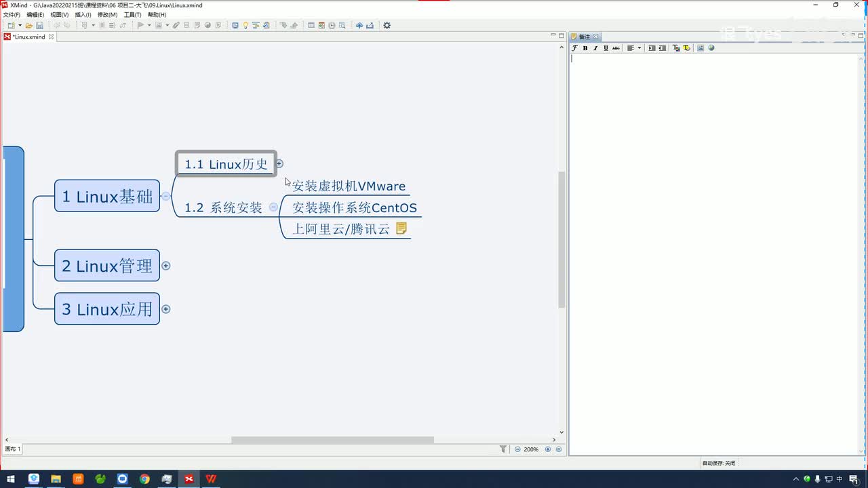Click inside the notes text area

tap(713, 253)
